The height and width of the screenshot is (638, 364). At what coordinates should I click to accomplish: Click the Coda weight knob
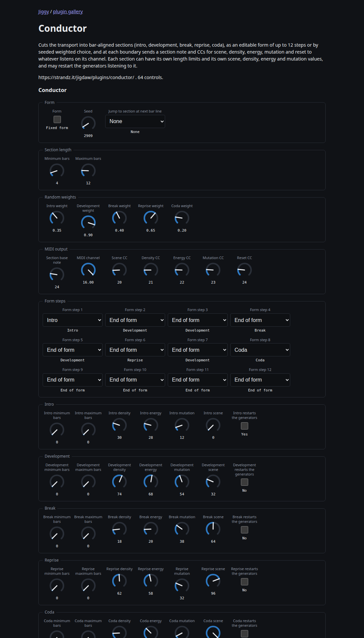coord(182,218)
